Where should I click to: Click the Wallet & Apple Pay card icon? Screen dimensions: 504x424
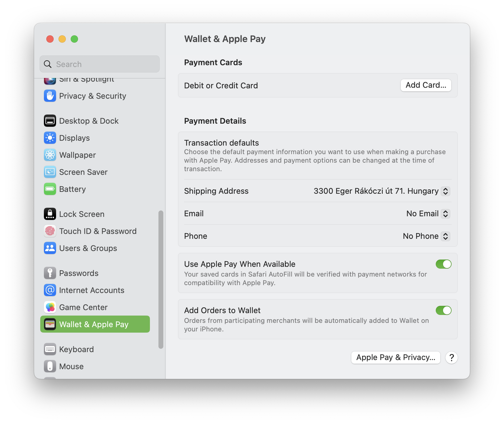[50, 324]
